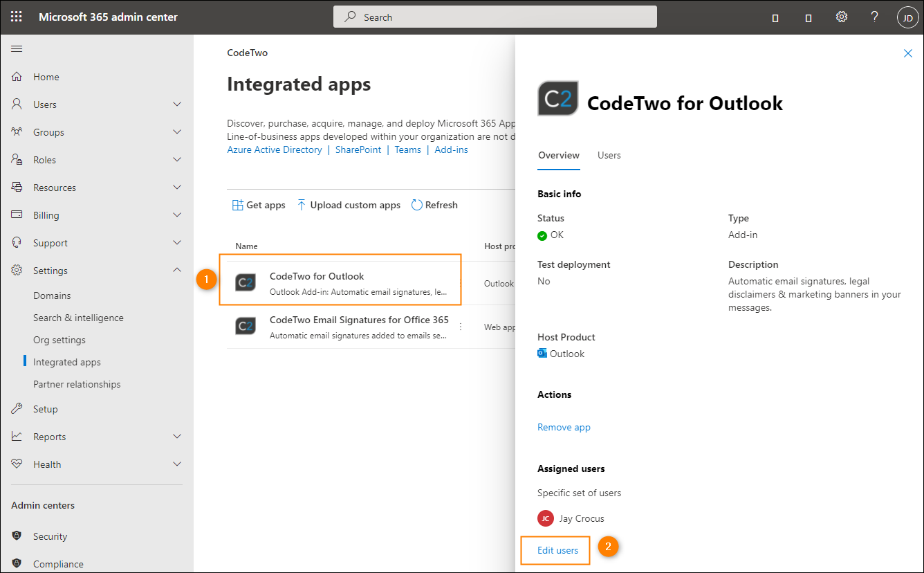Open the top bar settings gear icon
The width and height of the screenshot is (924, 573).
click(x=842, y=17)
